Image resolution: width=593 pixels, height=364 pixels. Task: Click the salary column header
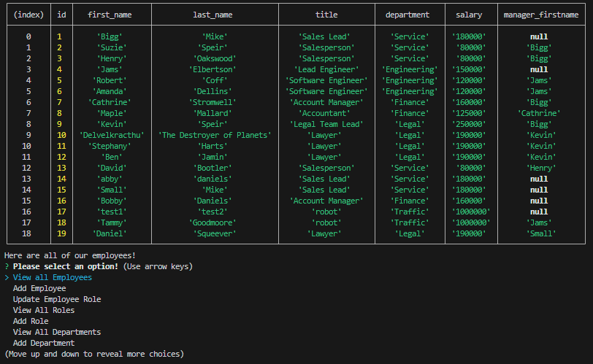pos(469,15)
